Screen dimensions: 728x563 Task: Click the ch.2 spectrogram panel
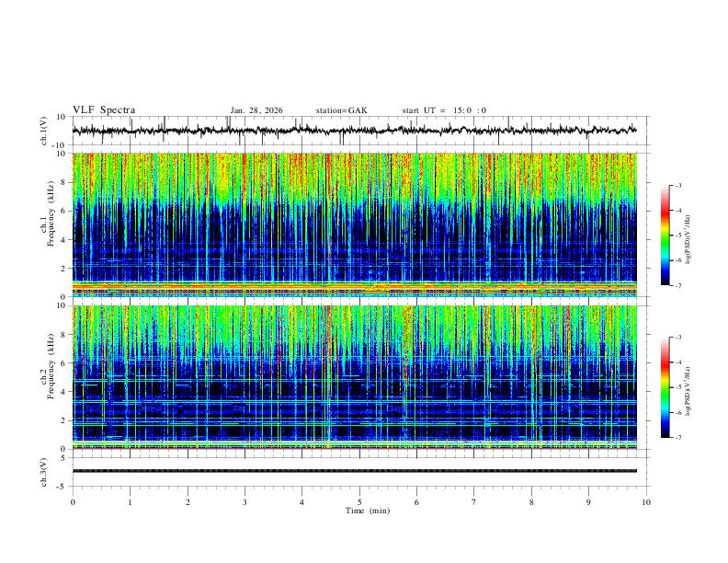(x=355, y=377)
